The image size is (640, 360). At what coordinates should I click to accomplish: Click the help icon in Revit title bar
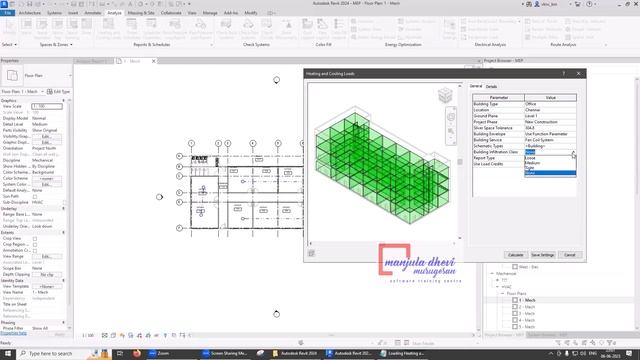(x=589, y=4)
